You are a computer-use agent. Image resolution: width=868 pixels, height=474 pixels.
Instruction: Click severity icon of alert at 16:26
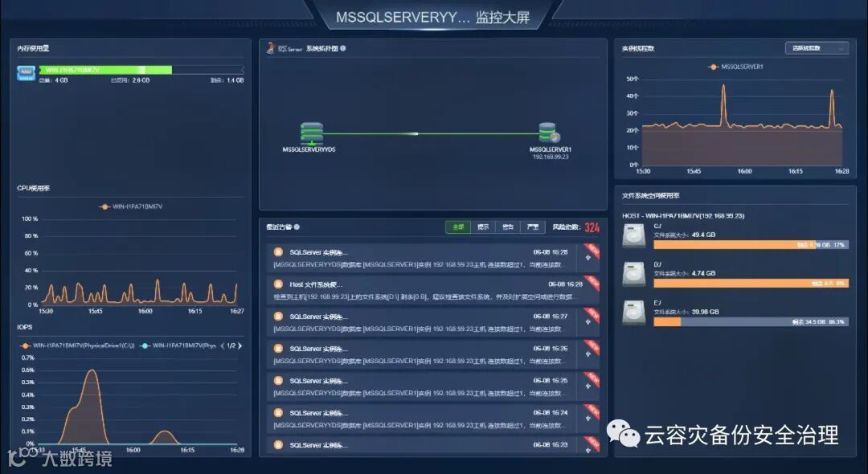click(x=278, y=349)
